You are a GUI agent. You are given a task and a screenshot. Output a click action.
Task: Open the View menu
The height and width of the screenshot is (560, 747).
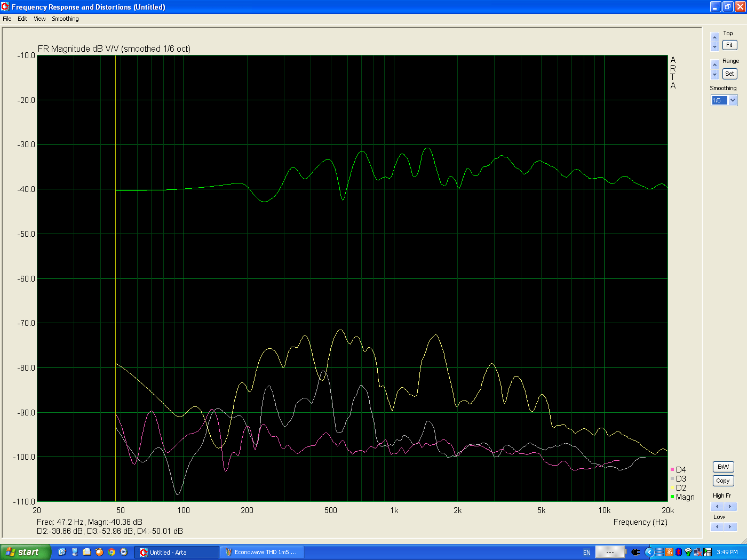39,19
